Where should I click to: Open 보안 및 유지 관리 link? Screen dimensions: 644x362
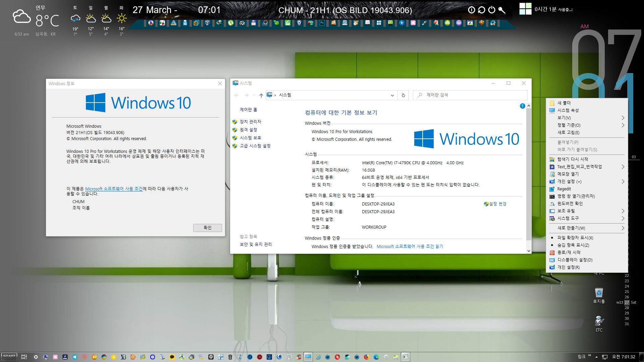[256, 244]
